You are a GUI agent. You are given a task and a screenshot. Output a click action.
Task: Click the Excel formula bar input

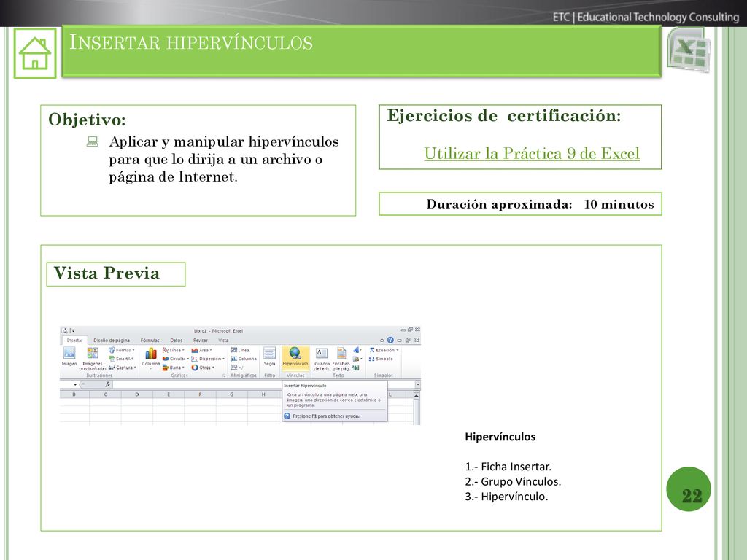[263, 384]
